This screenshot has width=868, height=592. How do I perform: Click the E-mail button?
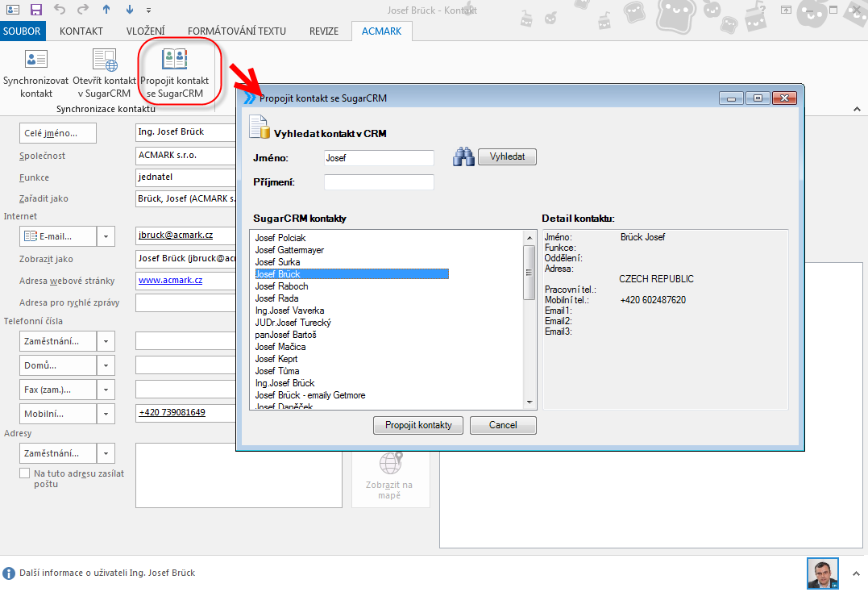click(x=57, y=236)
